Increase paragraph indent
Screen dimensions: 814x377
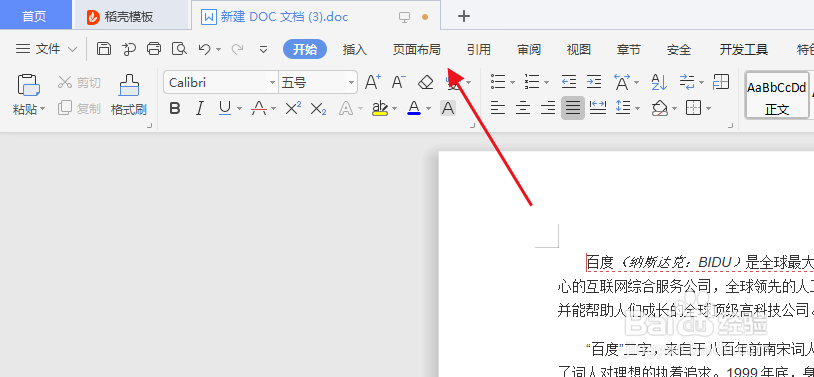pos(594,82)
